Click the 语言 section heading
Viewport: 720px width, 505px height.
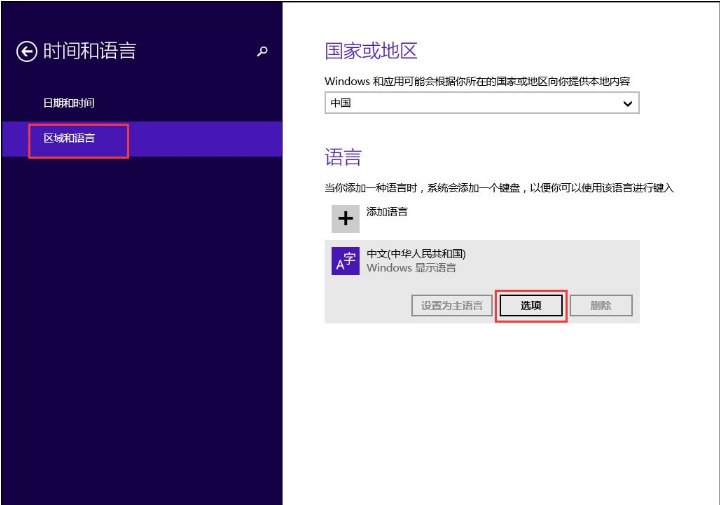pos(343,157)
